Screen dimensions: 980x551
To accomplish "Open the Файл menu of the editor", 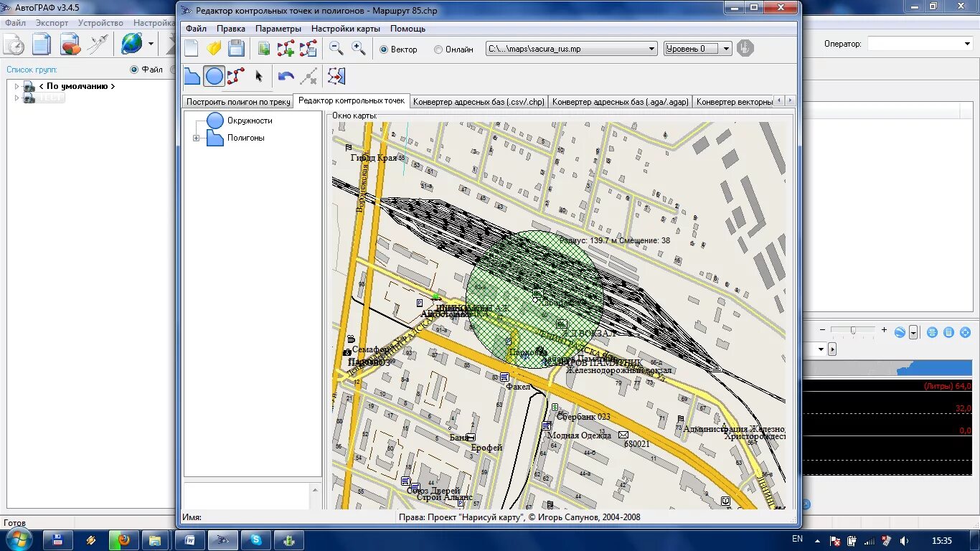I will pos(196,29).
